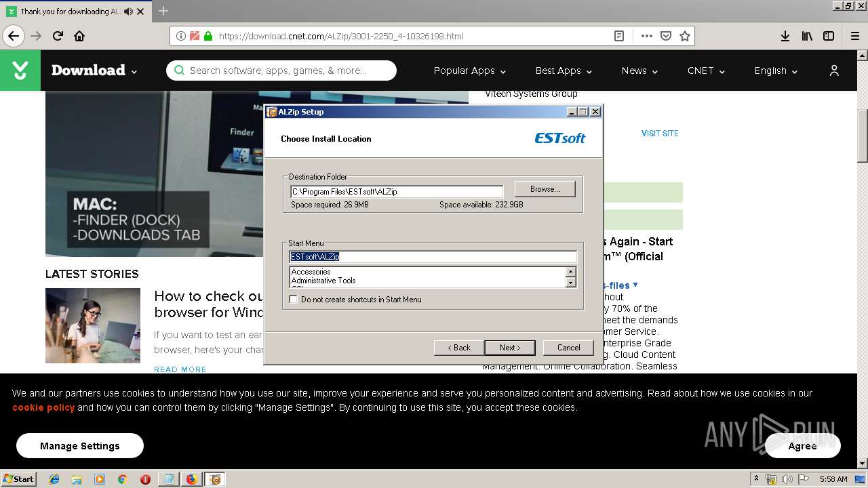Accept cookies with Agree button
The image size is (868, 488).
point(803,446)
